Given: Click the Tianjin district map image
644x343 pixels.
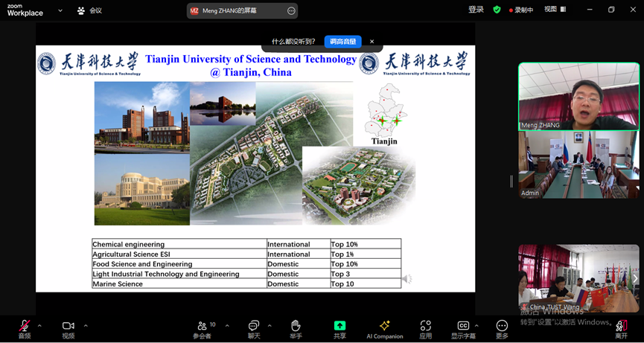Looking at the screenshot, I should tap(385, 110).
